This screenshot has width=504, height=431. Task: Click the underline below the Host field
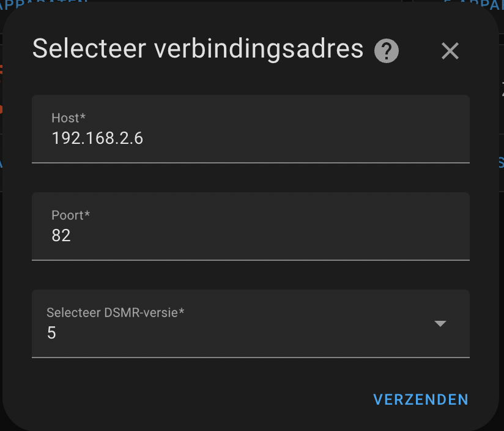point(251,163)
